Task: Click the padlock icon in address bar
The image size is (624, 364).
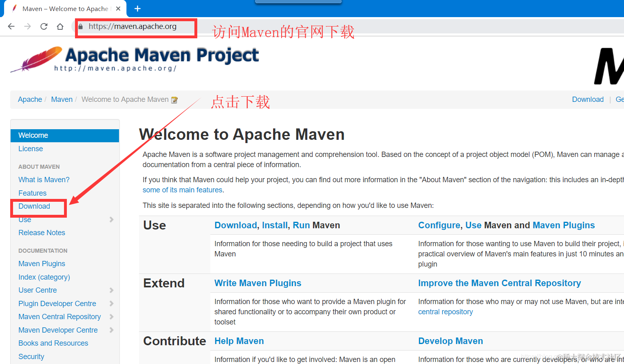Action: (x=81, y=26)
